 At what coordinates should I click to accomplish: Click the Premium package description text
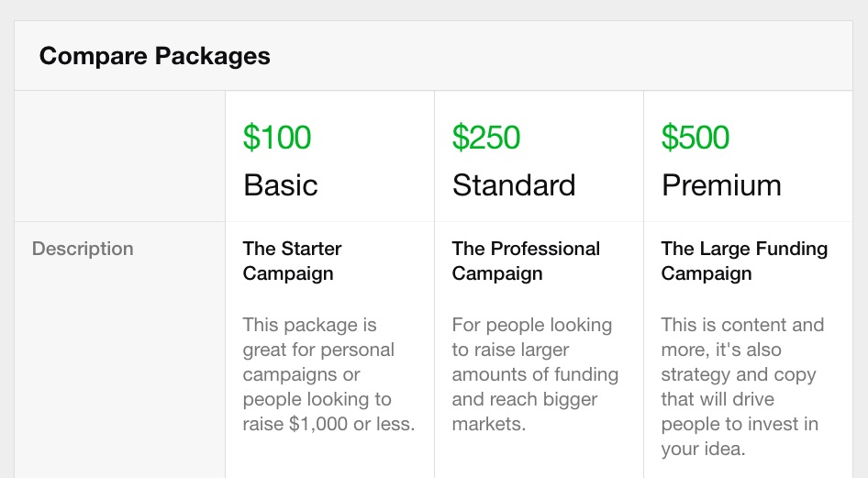pos(742,386)
